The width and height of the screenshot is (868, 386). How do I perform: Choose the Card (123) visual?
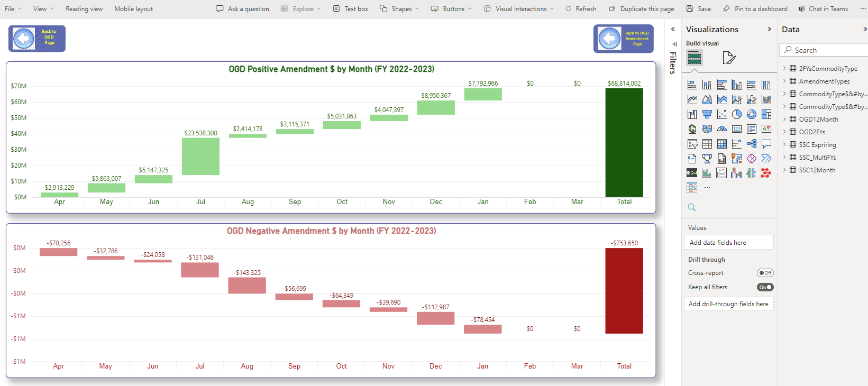click(736, 129)
